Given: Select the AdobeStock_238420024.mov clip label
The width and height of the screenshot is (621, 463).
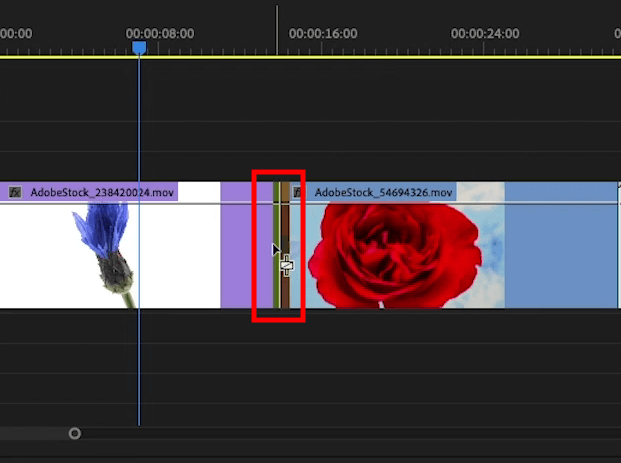Looking at the screenshot, I should tap(102, 192).
